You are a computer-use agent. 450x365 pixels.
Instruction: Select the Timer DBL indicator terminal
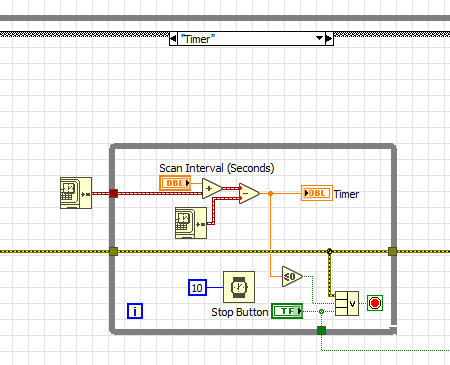(x=317, y=193)
